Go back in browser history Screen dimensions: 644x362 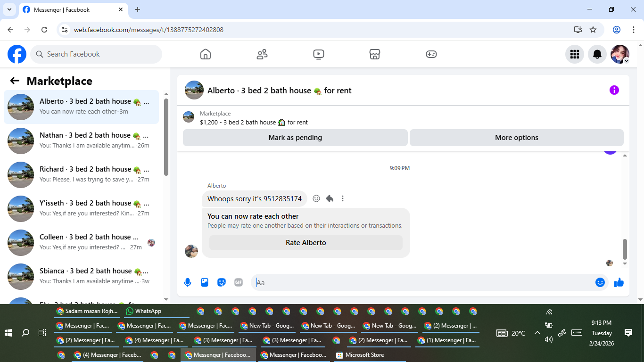(10, 30)
